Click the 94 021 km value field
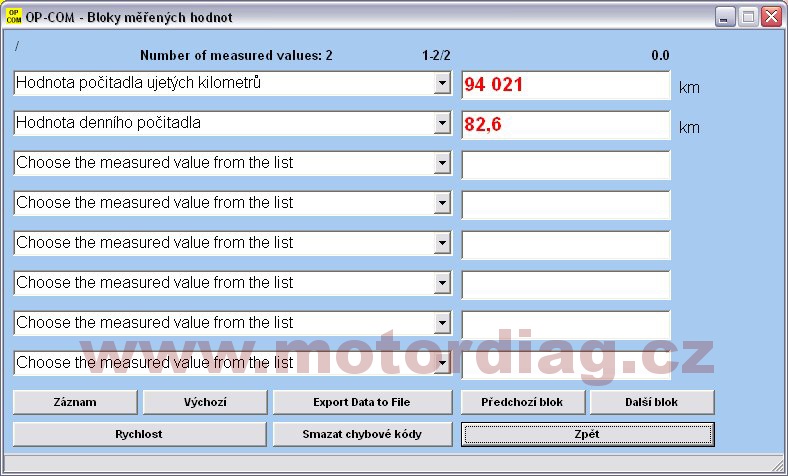 tap(565, 85)
